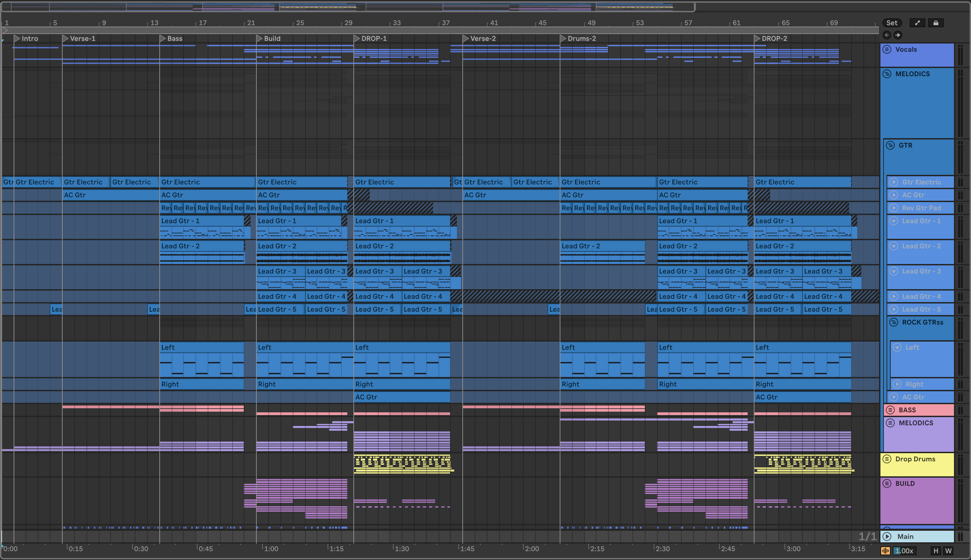971x560 pixels.
Task: Click the unfold icon on AC Gtr track under Gtr Electric
Action: (894, 195)
